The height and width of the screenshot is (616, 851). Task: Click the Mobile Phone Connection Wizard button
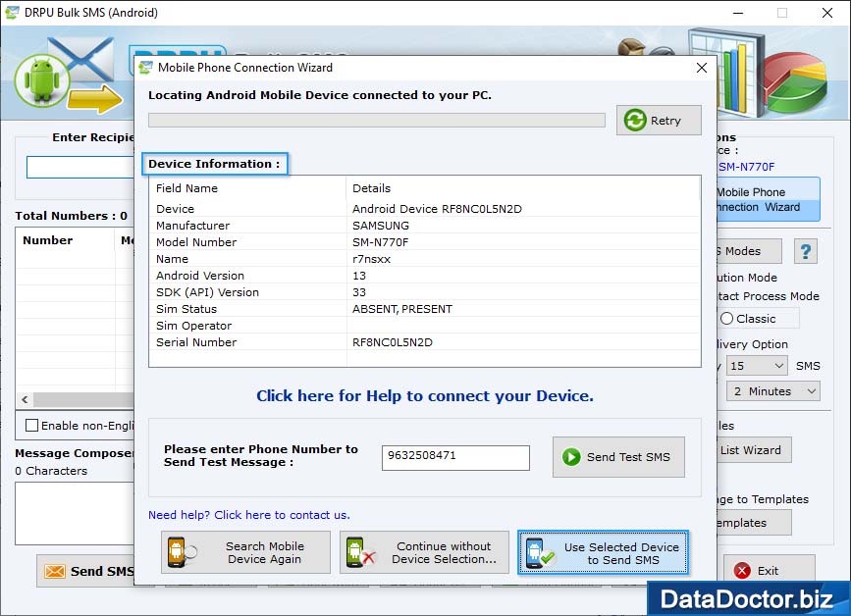point(769,199)
